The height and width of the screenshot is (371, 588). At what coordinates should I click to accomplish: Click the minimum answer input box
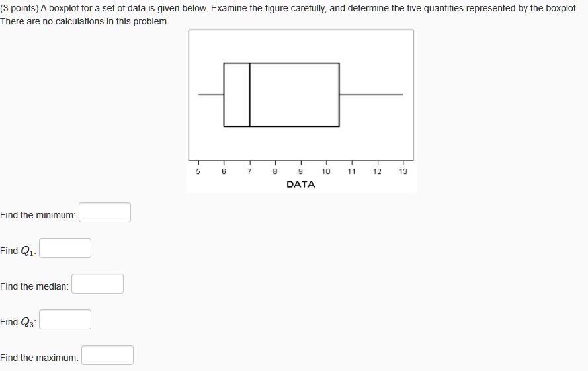tap(105, 212)
